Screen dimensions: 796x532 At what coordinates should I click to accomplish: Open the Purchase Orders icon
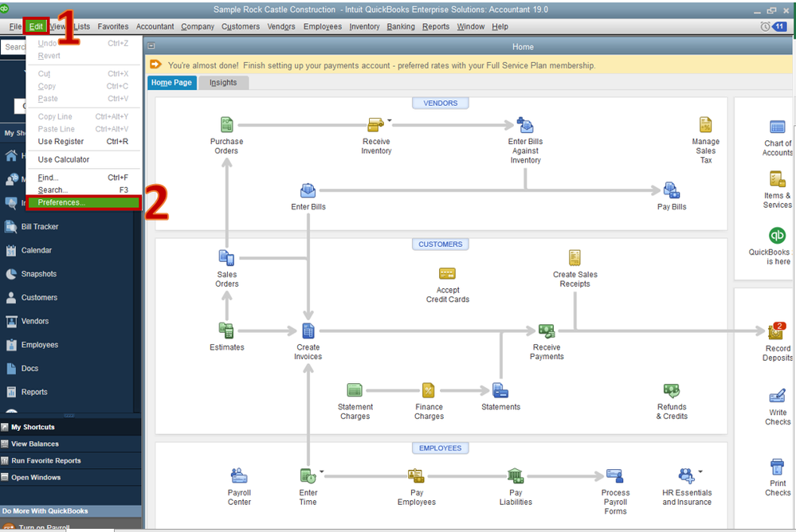point(226,124)
